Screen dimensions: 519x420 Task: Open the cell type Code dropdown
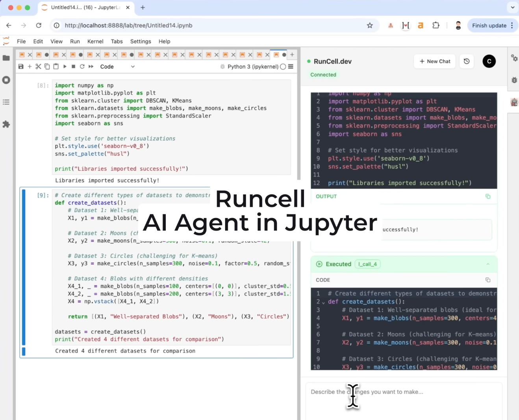pyautogui.click(x=117, y=67)
